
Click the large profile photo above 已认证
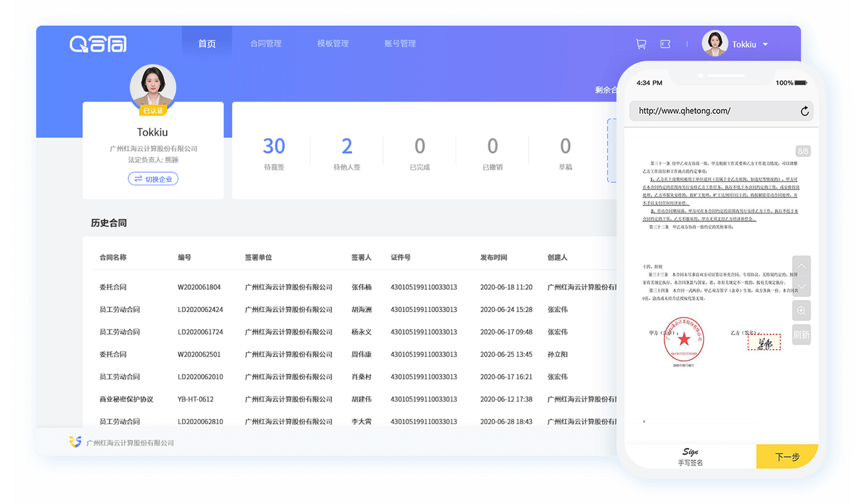tap(153, 86)
